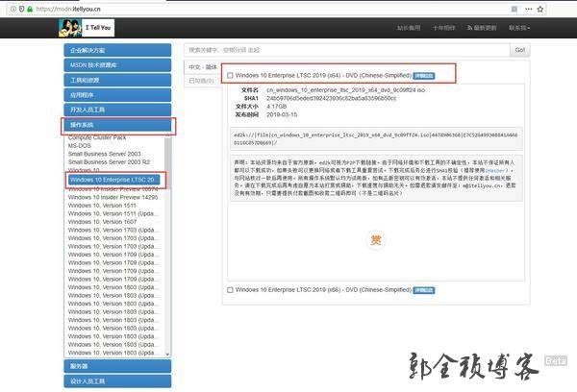Viewport: 577px width, 392px height.
Task: Select MS-DOS in the OS list
Action: [x=80, y=146]
